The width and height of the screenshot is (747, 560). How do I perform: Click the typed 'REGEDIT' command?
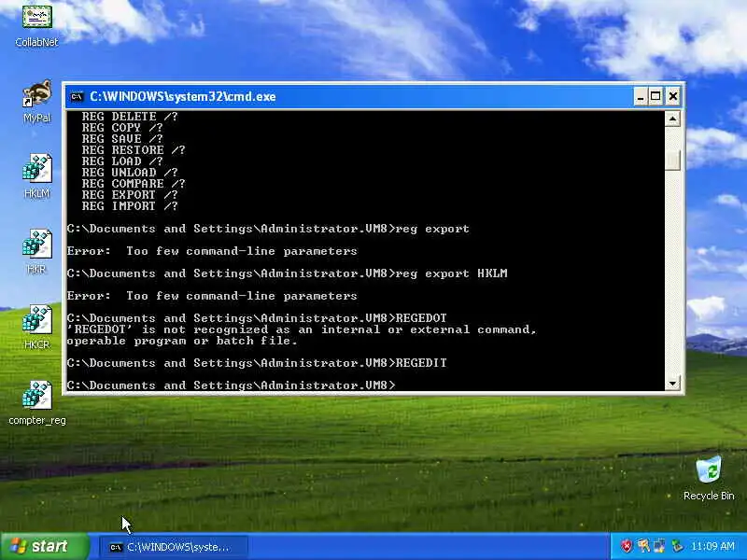[x=421, y=363]
